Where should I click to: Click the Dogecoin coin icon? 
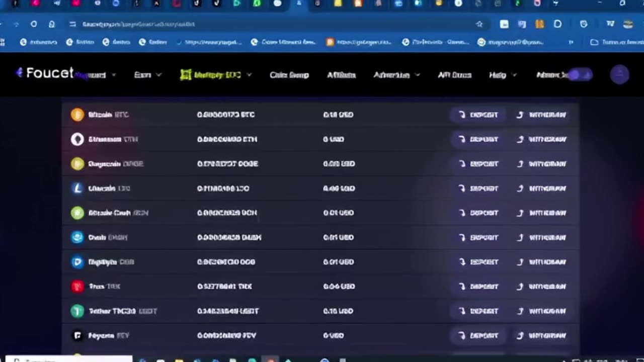[x=77, y=164]
